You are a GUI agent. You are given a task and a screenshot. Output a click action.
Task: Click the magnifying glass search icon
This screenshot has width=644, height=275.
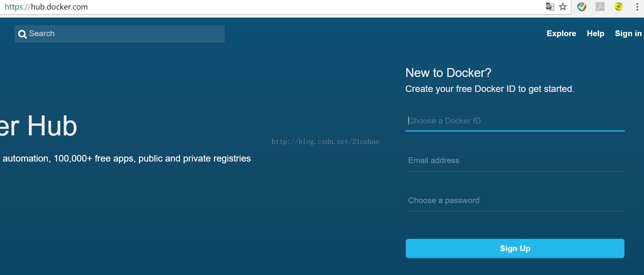pyautogui.click(x=22, y=34)
